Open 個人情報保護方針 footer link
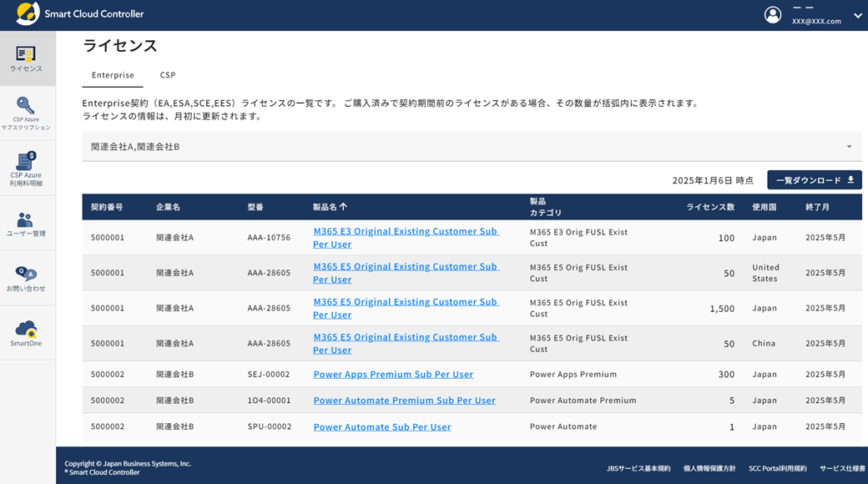 tap(709, 468)
